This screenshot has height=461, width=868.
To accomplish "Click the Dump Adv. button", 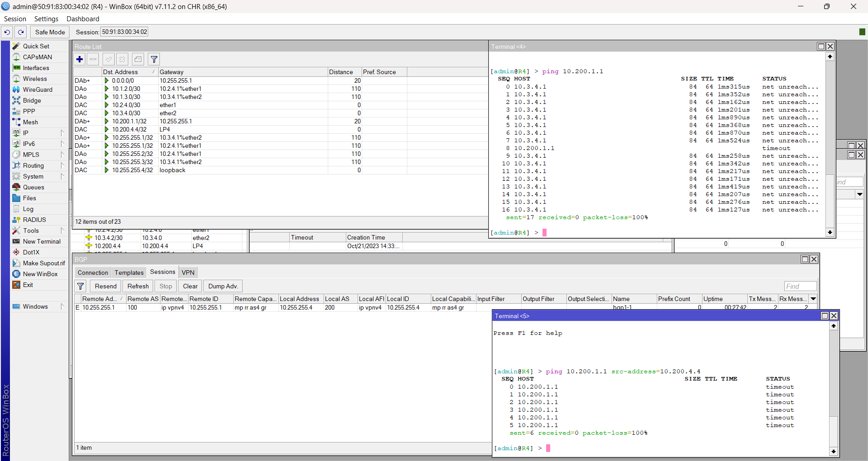I will point(223,286).
